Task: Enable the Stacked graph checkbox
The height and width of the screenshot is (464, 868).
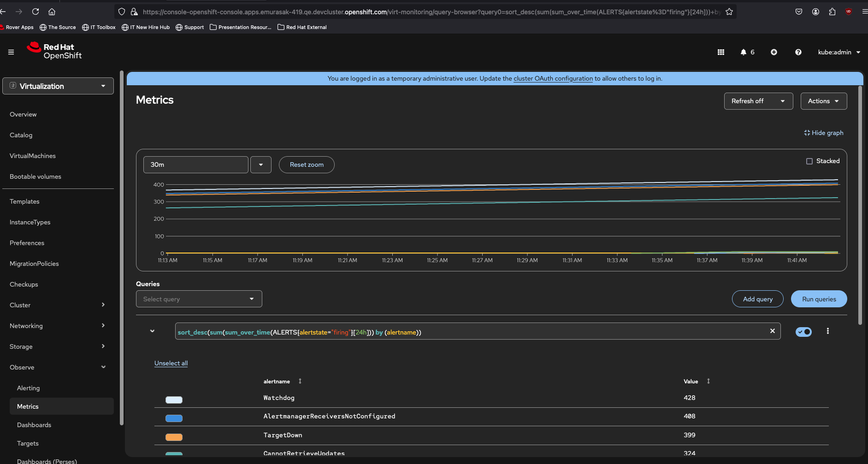Action: [x=809, y=161]
